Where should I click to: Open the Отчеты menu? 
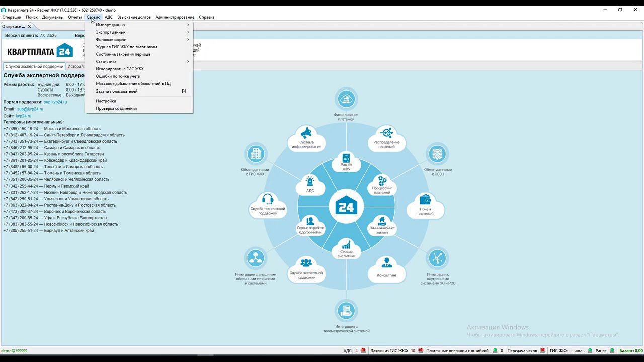(75, 17)
